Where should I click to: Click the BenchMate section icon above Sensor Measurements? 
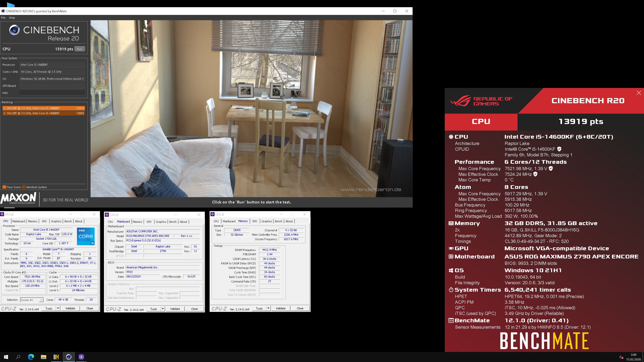coord(451,321)
